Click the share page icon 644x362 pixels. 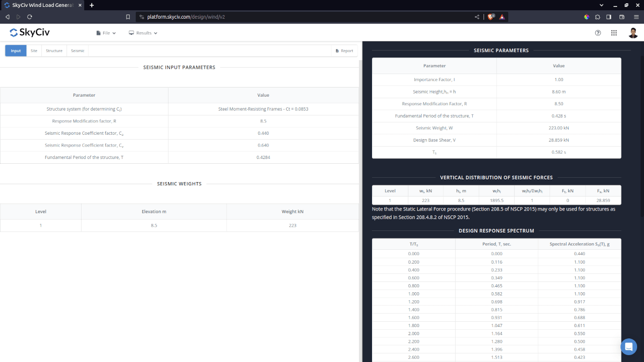(476, 17)
